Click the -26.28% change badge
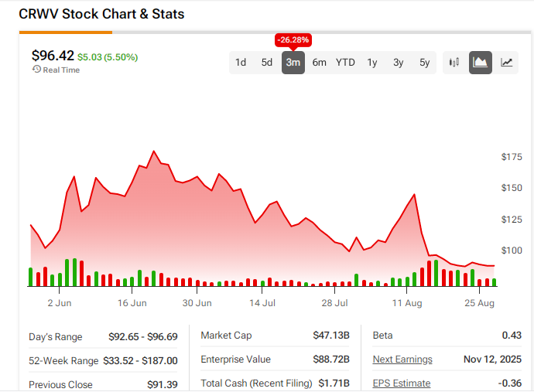Viewport: 534px width, 392px height. (x=293, y=40)
